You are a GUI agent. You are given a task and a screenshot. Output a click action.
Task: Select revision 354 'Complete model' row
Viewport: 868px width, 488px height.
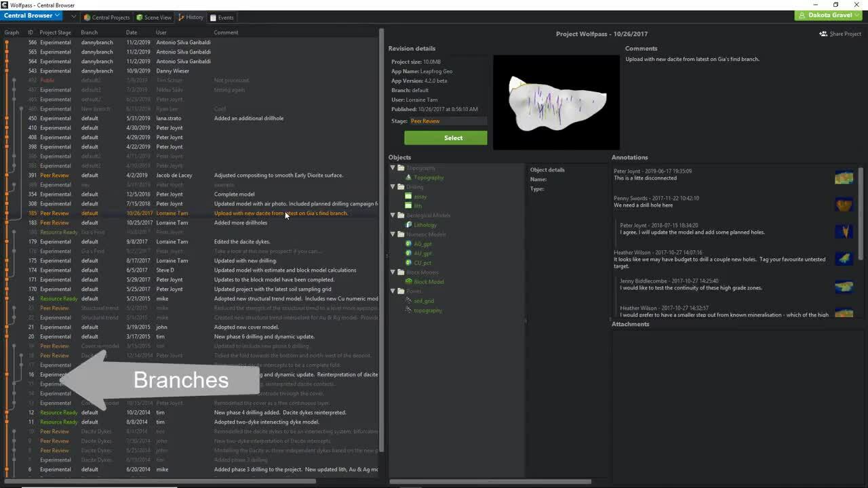[x=190, y=194]
